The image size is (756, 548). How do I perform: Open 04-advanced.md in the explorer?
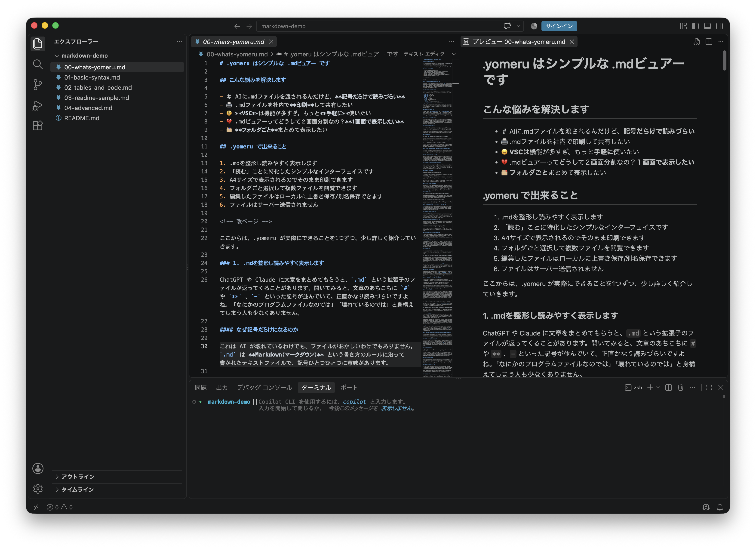[117, 108]
